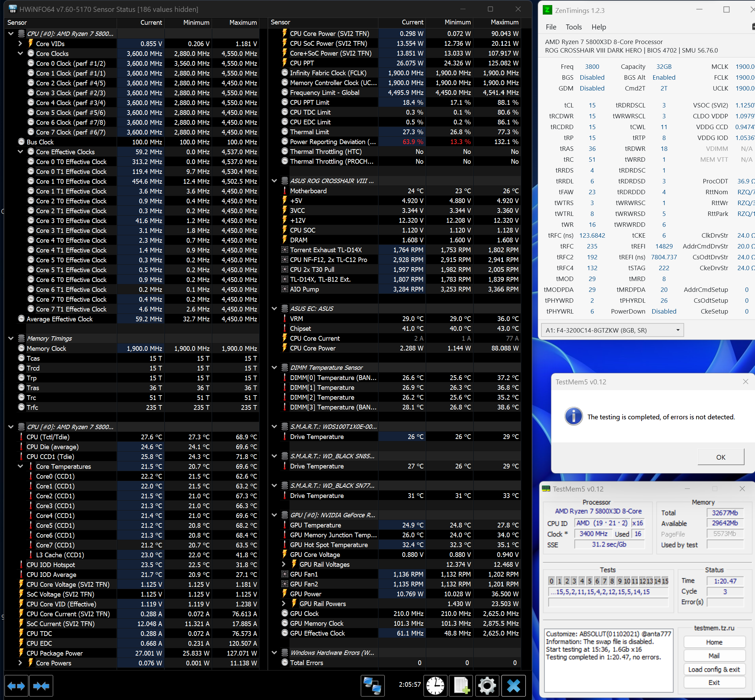Select the Trfc memory timing row

click(132, 407)
